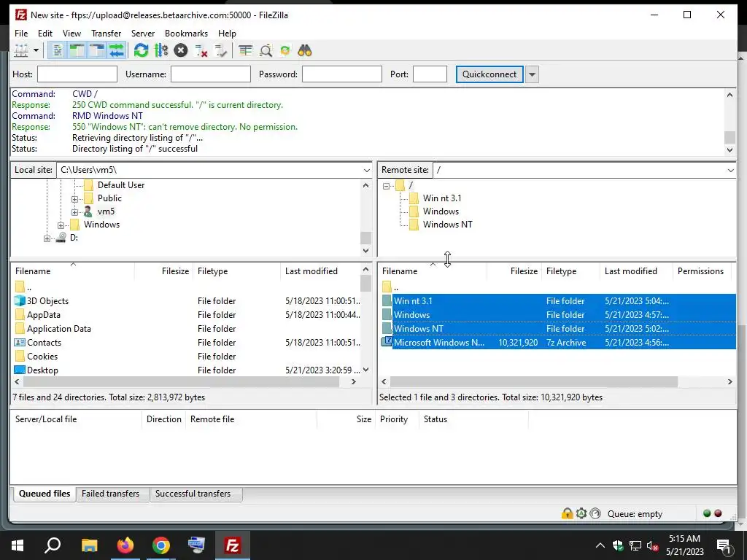The image size is (747, 560).
Task: Open the Remote site path dropdown
Action: pos(730,170)
